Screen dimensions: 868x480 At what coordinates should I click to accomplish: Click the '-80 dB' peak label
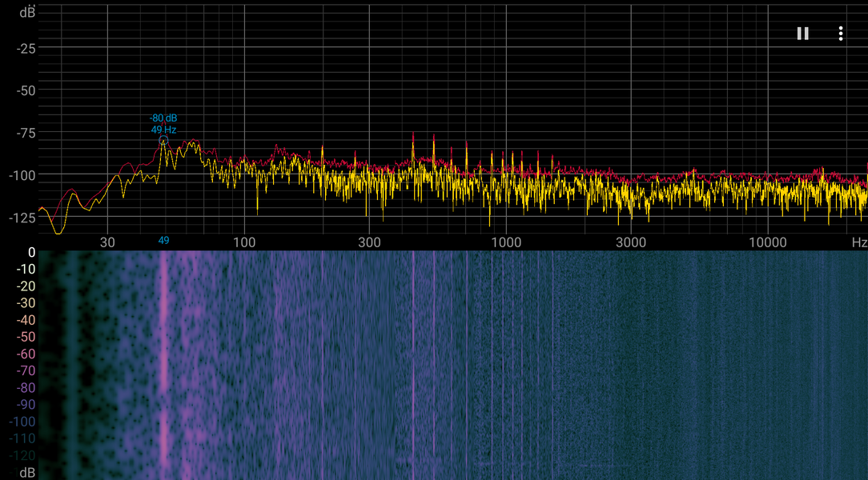(x=163, y=118)
